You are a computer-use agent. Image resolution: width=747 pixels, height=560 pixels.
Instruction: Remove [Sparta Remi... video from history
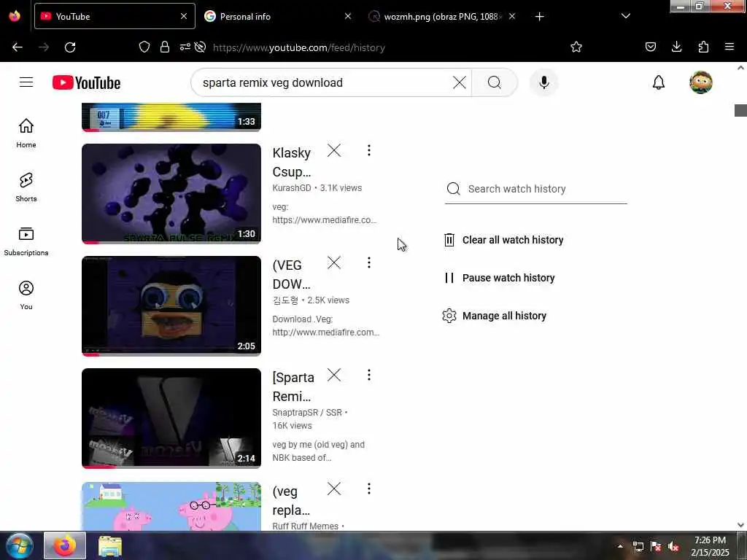point(334,376)
